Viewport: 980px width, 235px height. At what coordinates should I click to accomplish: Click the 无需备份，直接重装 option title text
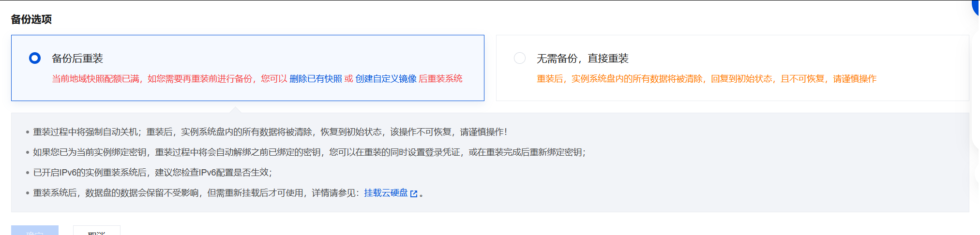pyautogui.click(x=582, y=59)
